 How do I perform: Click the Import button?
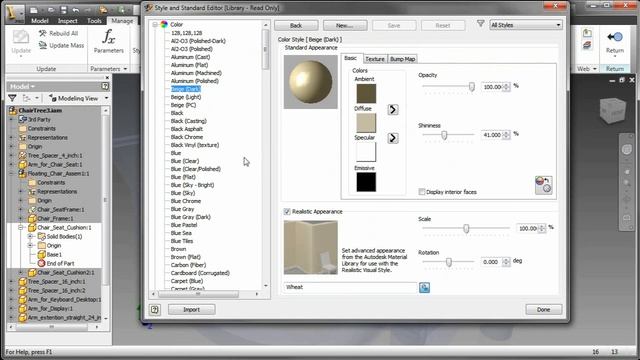pos(191,309)
